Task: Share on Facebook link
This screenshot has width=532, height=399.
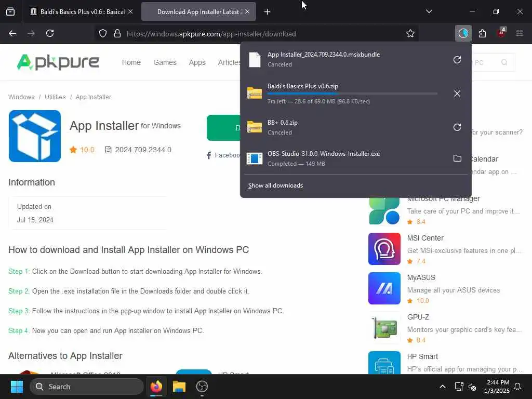Action: click(223, 155)
